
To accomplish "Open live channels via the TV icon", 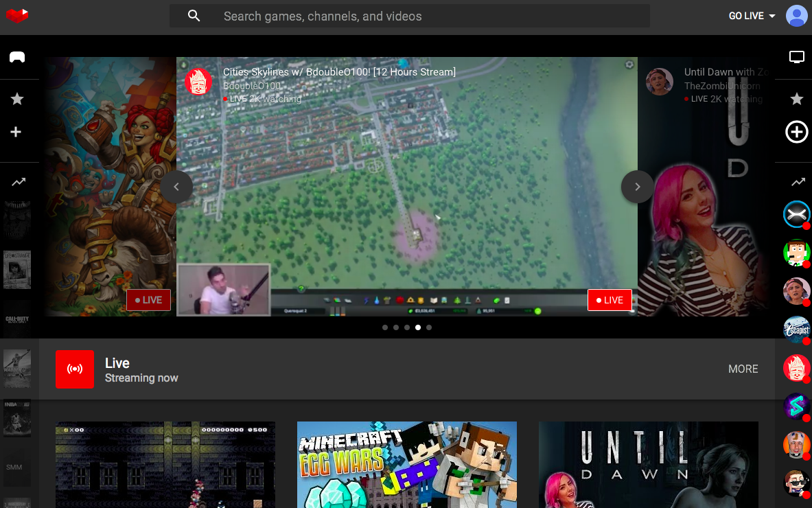I will (x=796, y=57).
